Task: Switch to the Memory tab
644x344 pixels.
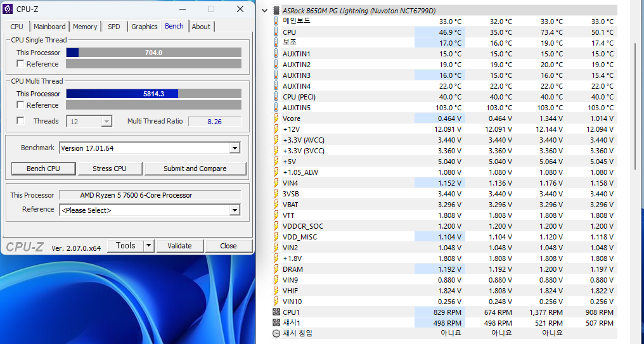Action: [85, 27]
